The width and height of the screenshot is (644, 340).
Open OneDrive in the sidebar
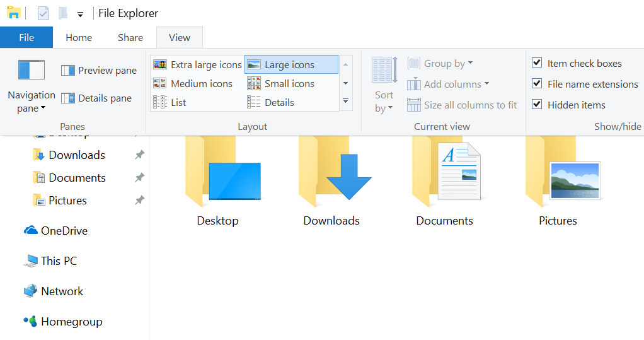click(55, 231)
